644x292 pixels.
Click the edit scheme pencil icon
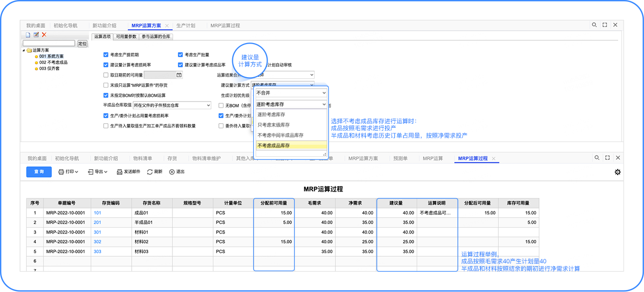click(x=36, y=35)
